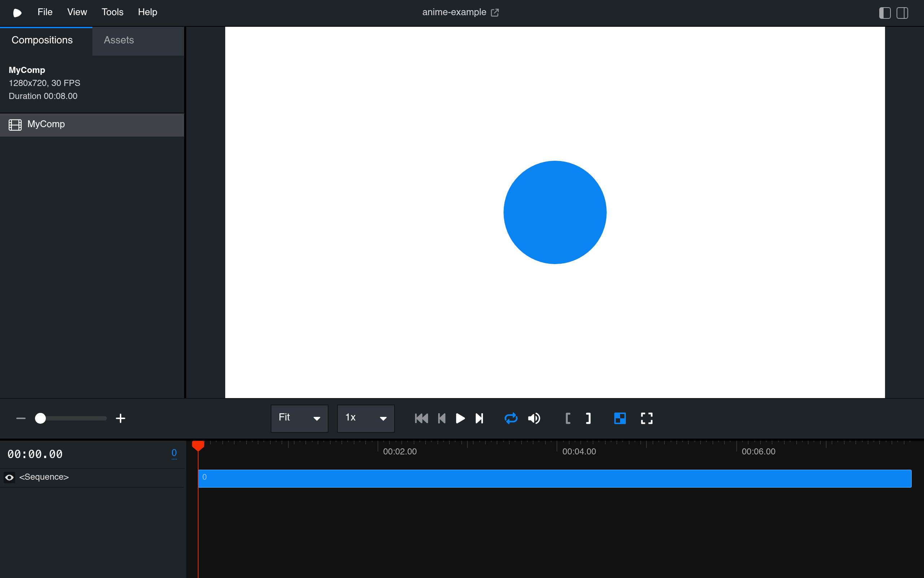Click the blue frame number 0
This screenshot has height=578, width=924.
[x=174, y=453]
